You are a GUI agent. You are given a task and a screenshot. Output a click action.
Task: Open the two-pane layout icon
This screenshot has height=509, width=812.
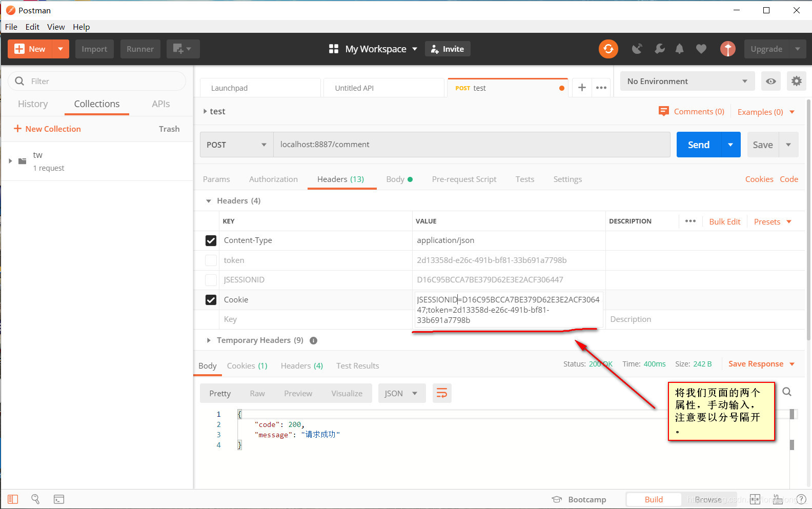click(x=755, y=499)
